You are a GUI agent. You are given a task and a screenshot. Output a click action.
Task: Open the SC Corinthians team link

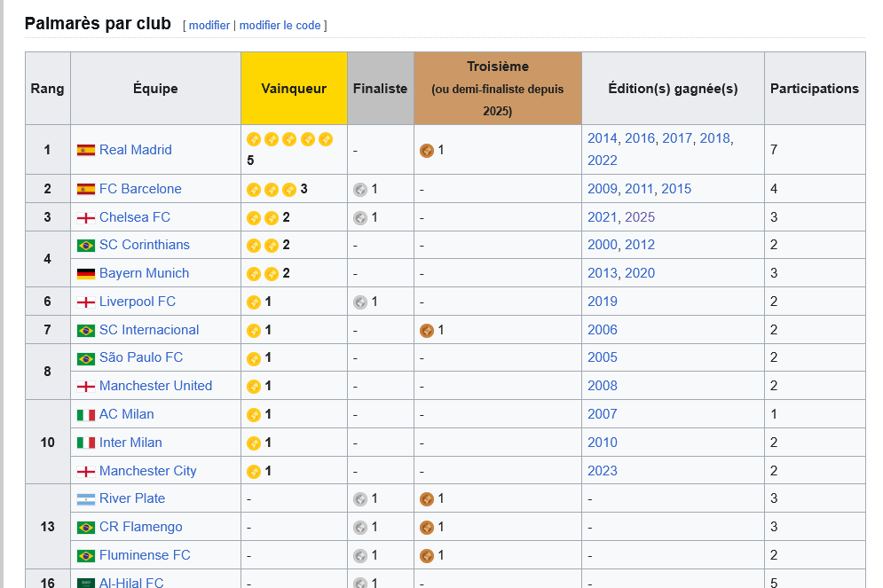click(144, 245)
